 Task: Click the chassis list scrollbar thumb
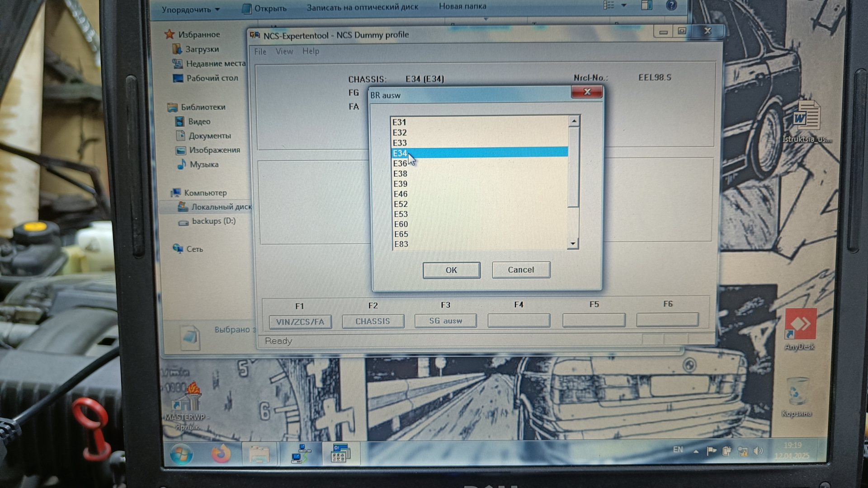coord(573,167)
